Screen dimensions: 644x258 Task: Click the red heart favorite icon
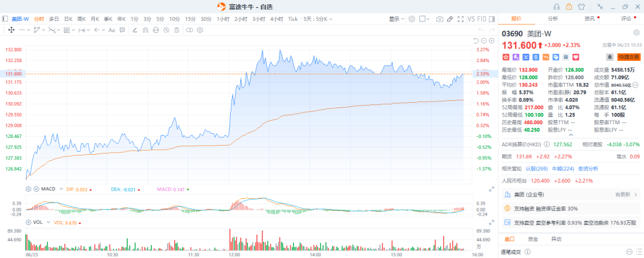pos(575,57)
